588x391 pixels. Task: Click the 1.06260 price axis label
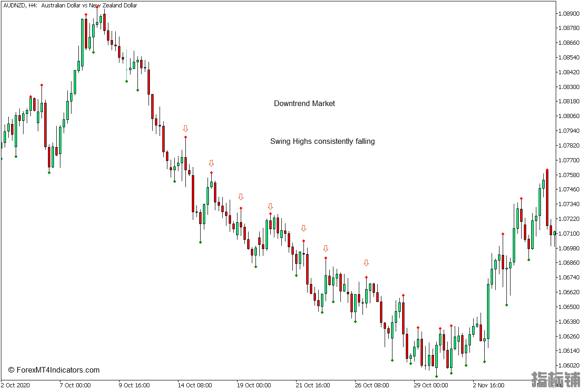pos(569,336)
